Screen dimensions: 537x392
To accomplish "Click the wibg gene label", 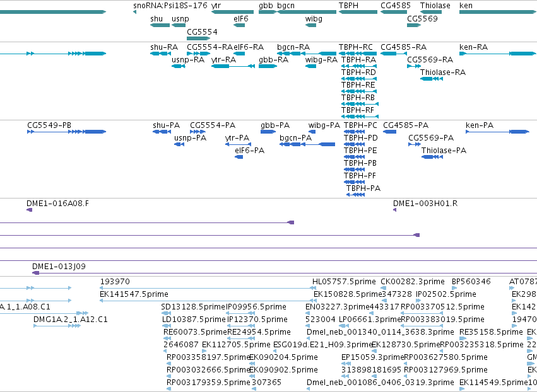I will [x=314, y=19].
